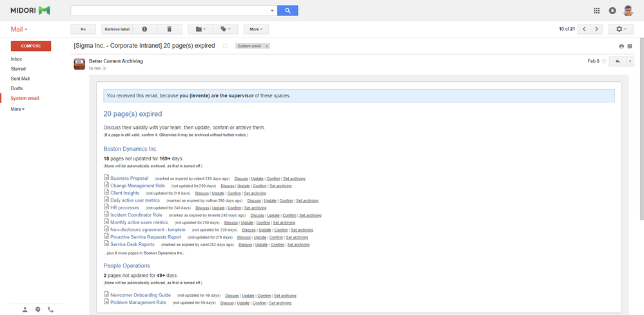Click Discuss for Change Management Role

coord(227,186)
